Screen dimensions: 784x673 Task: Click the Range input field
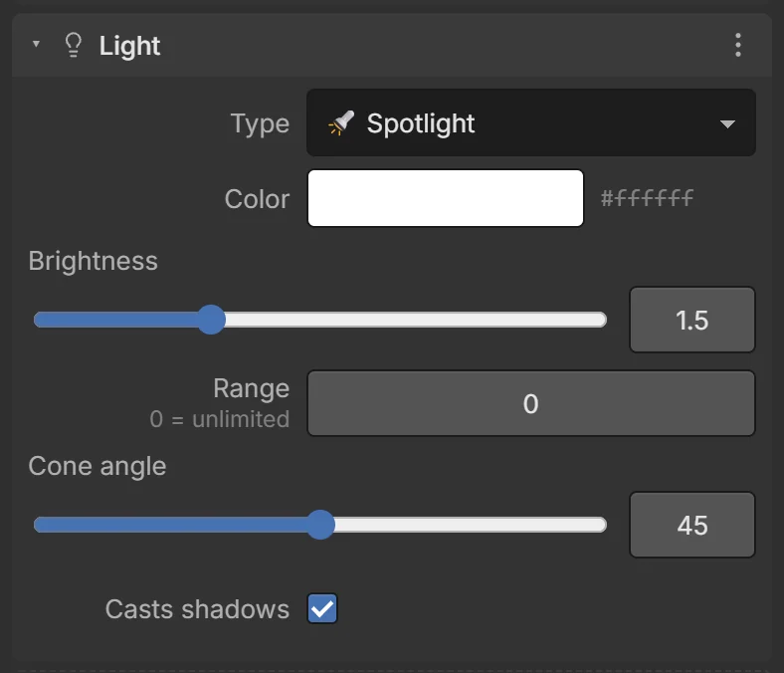[531, 403]
